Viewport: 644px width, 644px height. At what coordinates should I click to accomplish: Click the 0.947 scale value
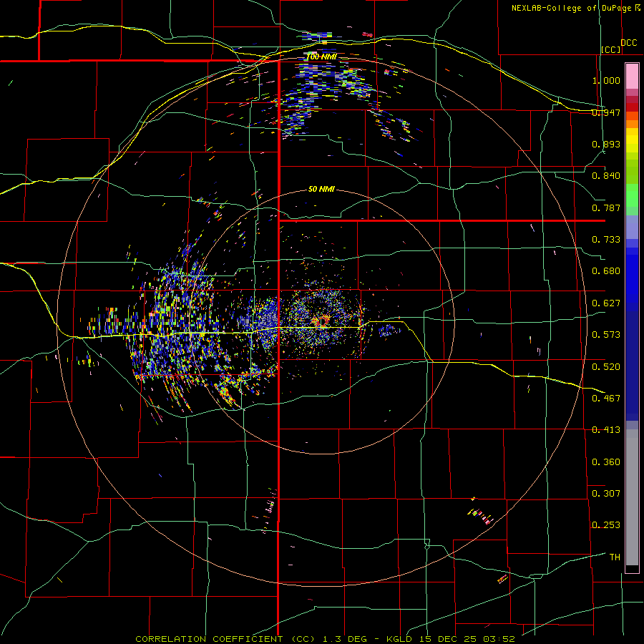tap(606, 112)
